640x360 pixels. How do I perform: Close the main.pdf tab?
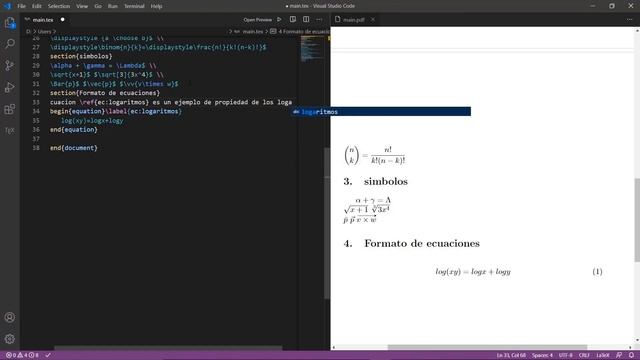[x=373, y=20]
